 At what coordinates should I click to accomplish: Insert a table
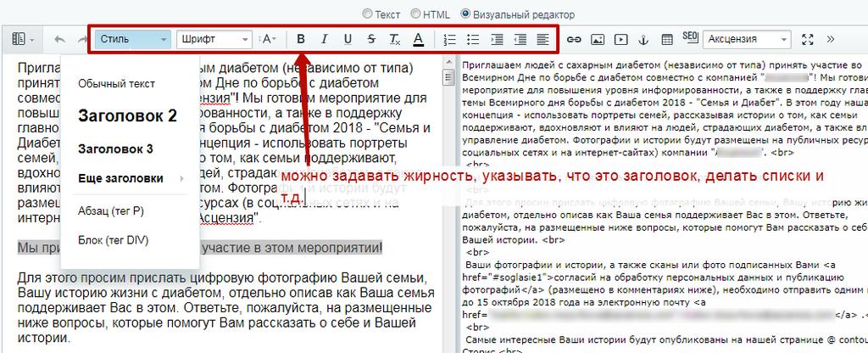click(x=667, y=39)
